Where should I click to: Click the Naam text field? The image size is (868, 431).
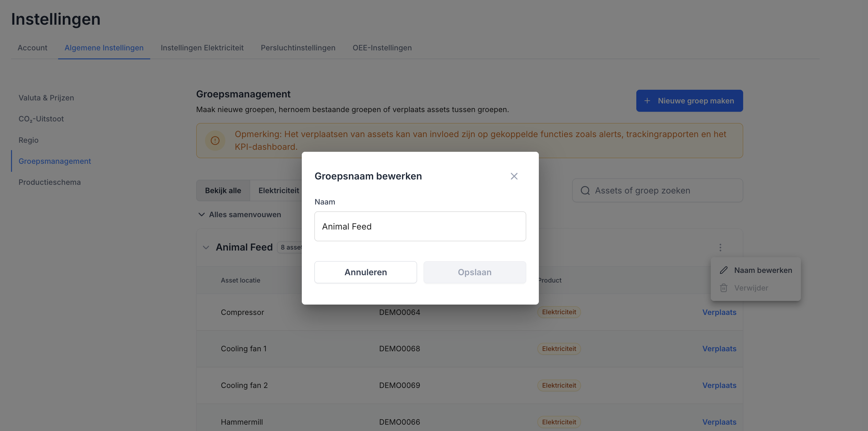420,226
